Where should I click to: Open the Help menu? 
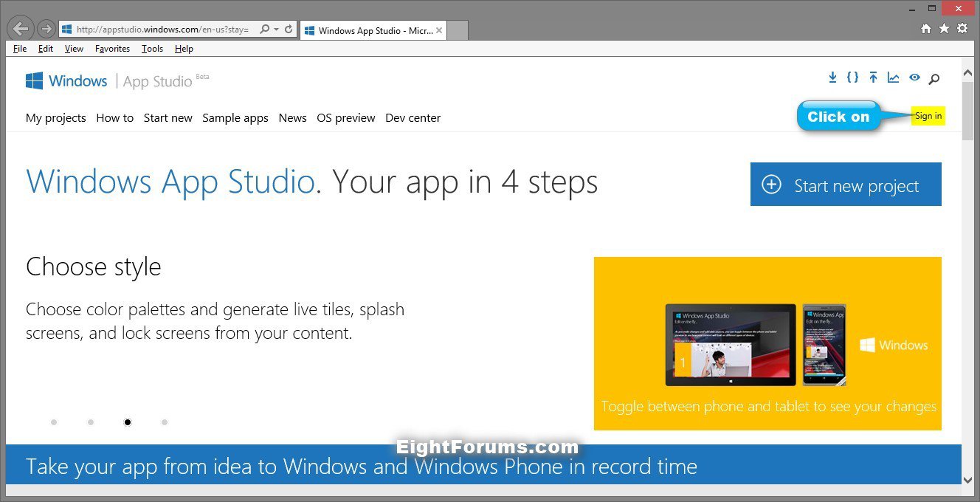(x=184, y=49)
